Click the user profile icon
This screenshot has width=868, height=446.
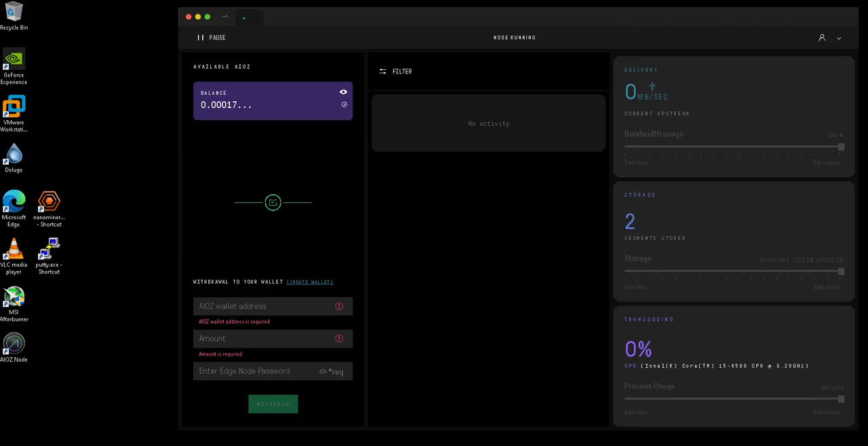point(822,37)
